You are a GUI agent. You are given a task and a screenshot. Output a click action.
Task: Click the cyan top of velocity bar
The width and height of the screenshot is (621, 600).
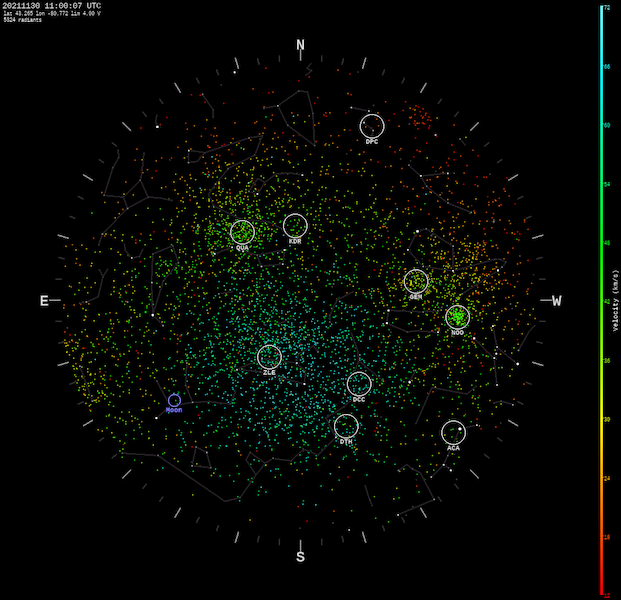click(x=601, y=10)
